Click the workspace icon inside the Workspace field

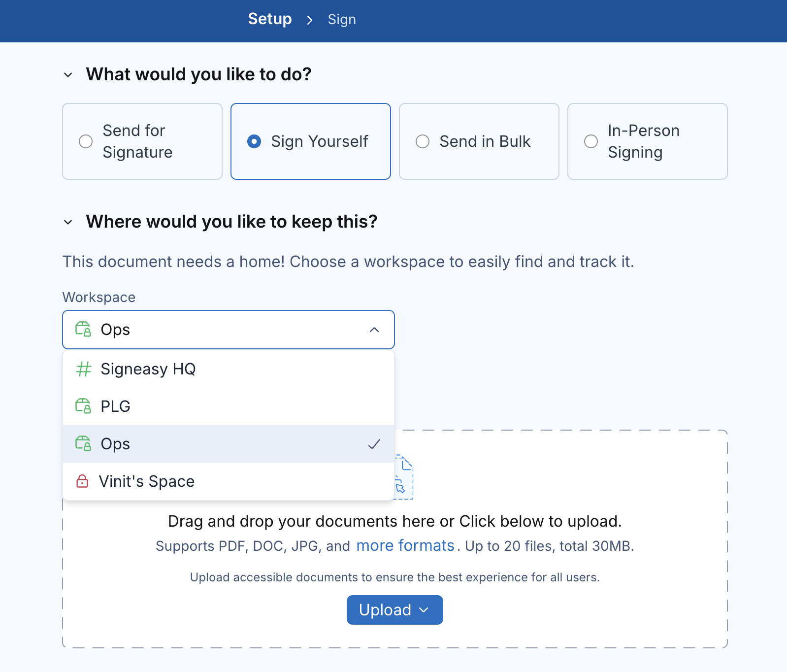click(83, 329)
